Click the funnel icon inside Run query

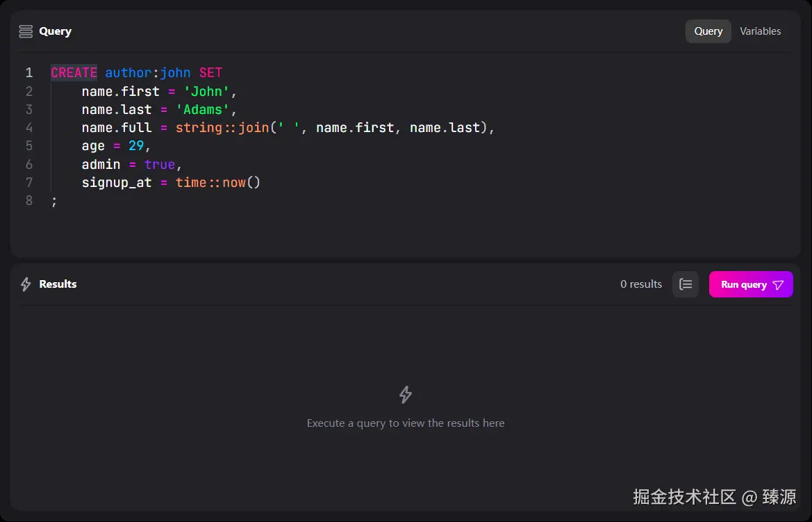pyautogui.click(x=778, y=285)
